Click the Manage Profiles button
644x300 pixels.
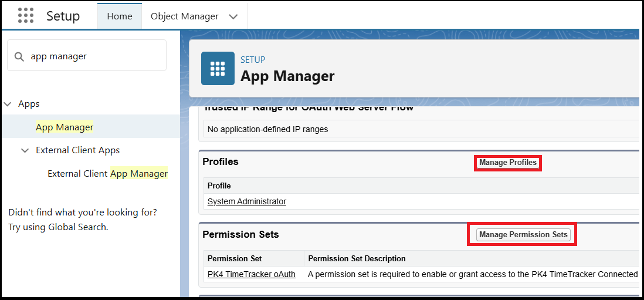508,163
